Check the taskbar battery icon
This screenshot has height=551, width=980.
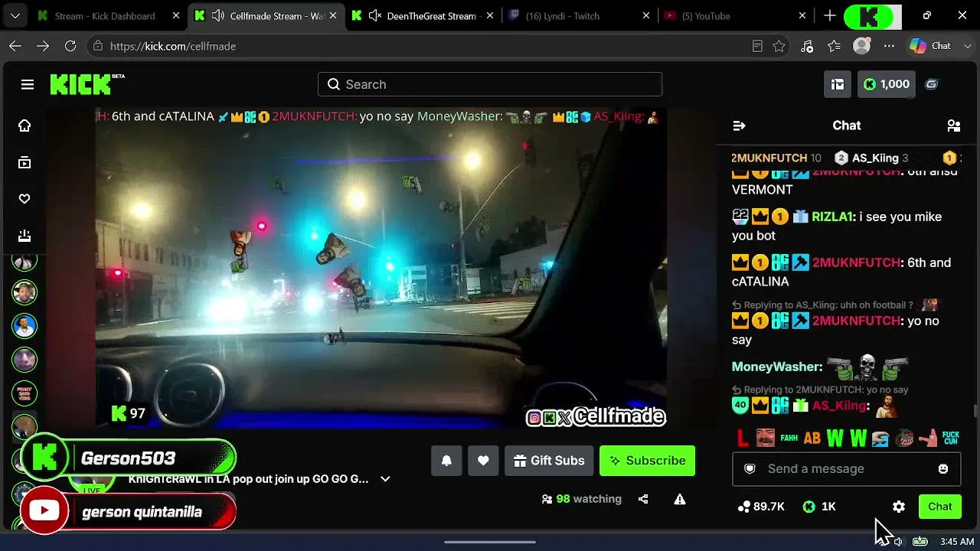920,542
